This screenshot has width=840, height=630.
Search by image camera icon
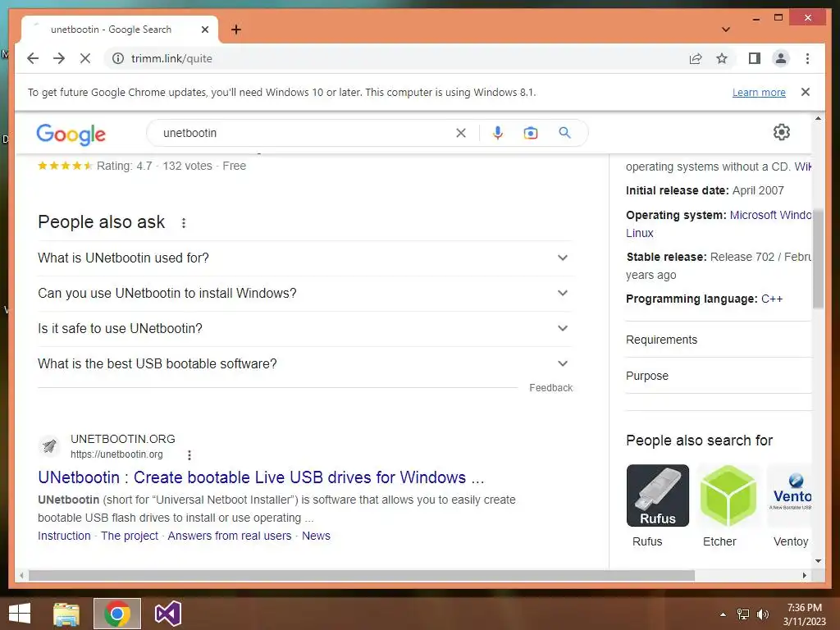[531, 133]
